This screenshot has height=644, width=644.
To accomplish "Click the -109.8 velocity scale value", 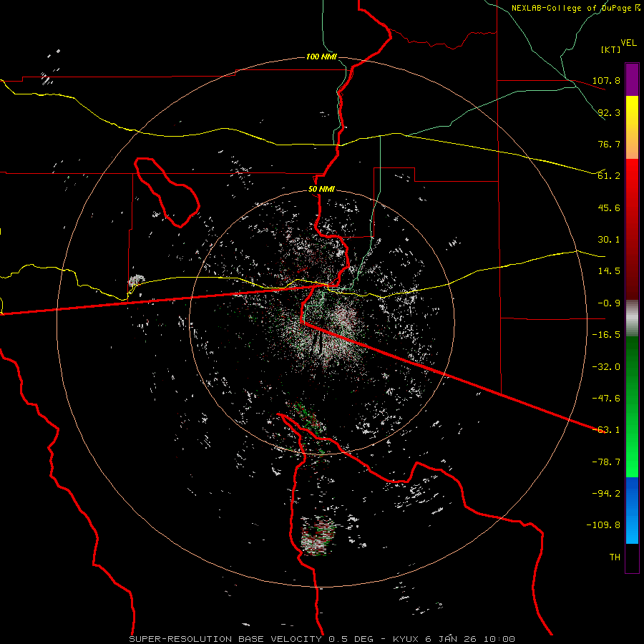I will 603,525.
